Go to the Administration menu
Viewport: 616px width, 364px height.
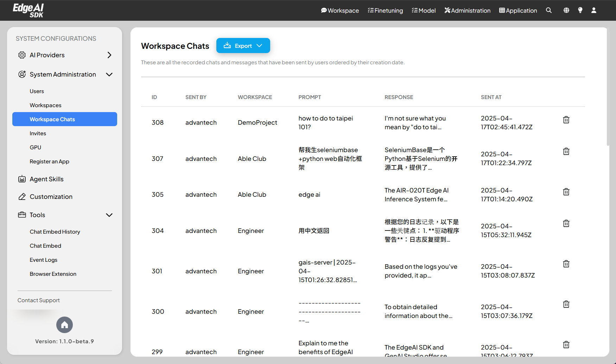pos(467,11)
